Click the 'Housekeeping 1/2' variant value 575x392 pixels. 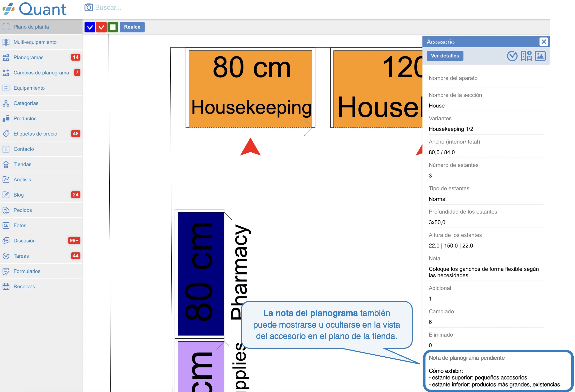click(x=451, y=129)
